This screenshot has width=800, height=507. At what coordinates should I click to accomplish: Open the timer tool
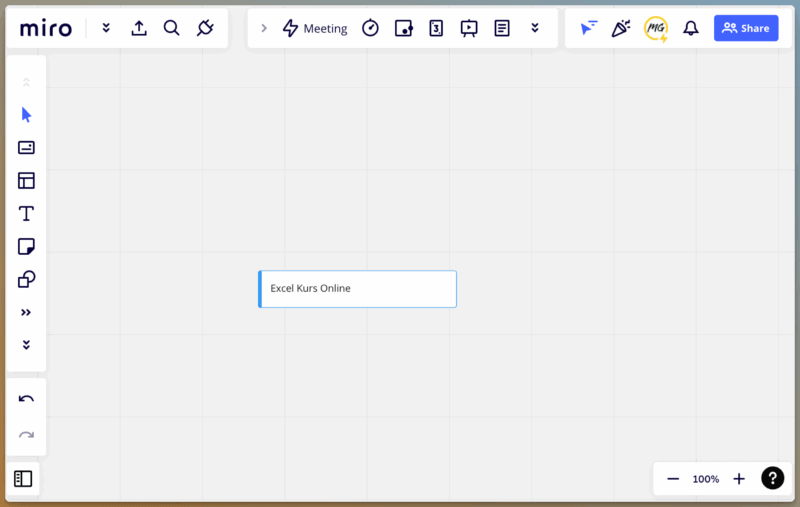[370, 28]
